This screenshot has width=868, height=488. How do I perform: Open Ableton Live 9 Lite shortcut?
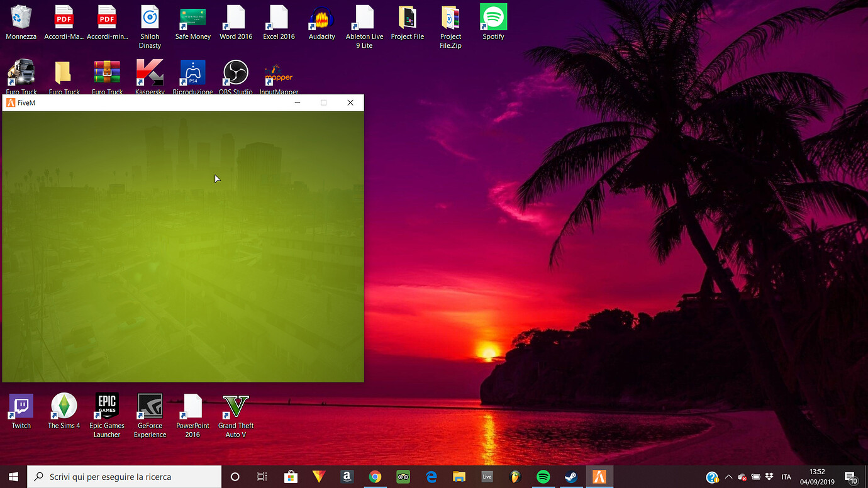pos(364,18)
